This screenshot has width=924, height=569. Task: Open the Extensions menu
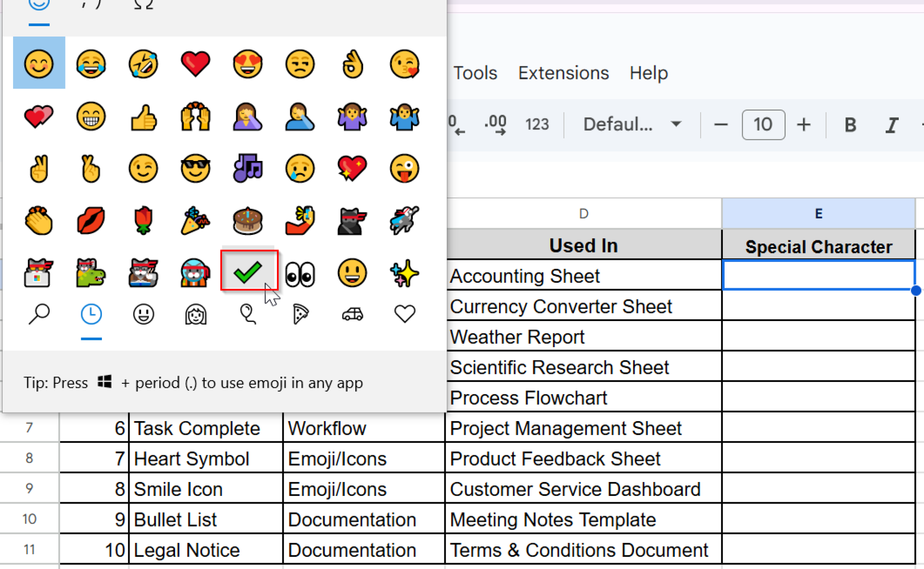(x=563, y=73)
